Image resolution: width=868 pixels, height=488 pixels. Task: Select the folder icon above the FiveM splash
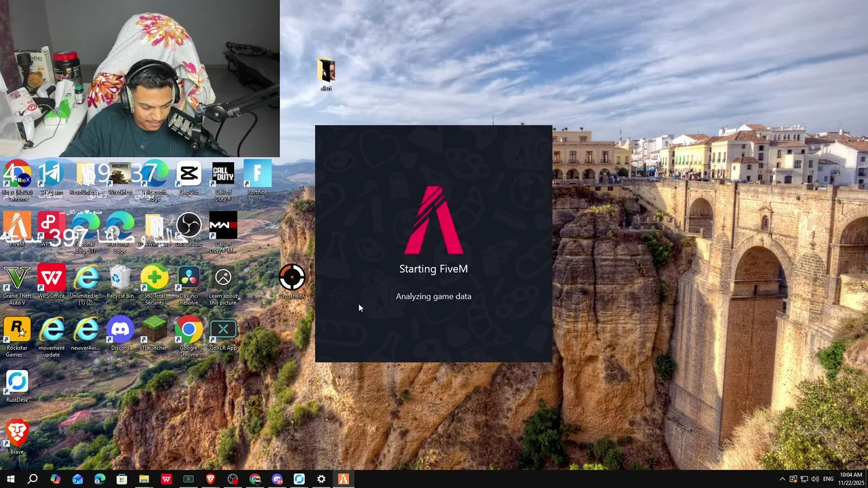pyautogui.click(x=326, y=74)
